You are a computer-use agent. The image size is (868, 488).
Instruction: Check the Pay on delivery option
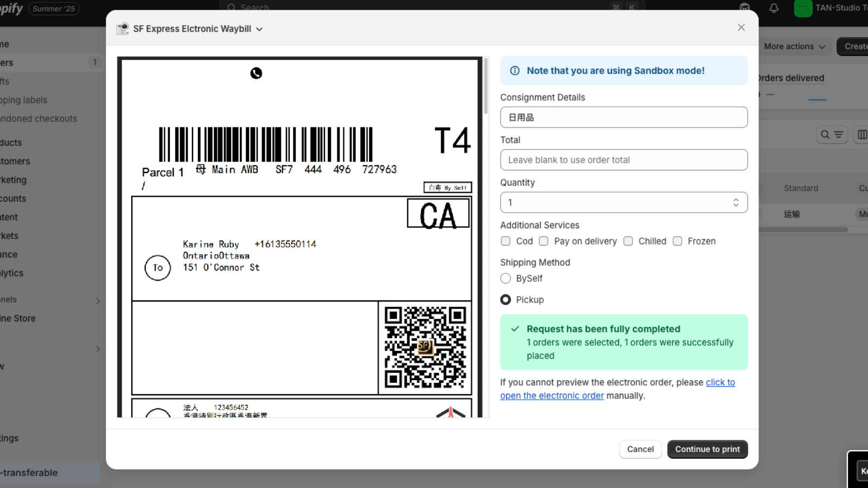[544, 241]
